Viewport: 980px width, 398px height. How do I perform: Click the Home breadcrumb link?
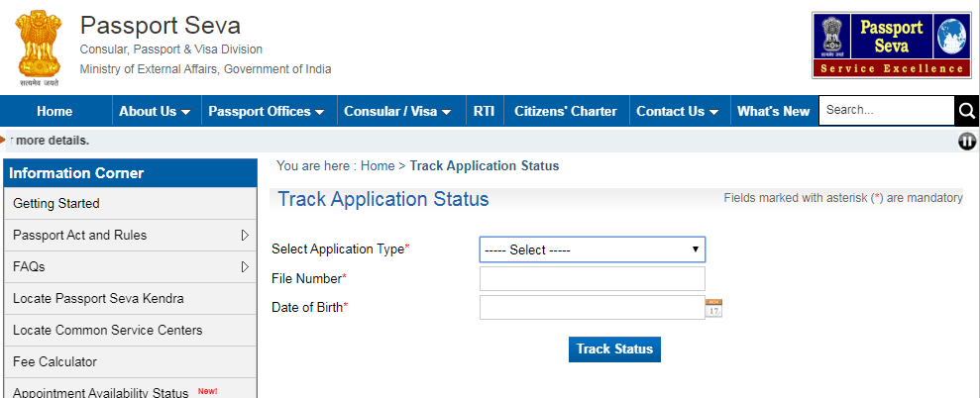[377, 166]
